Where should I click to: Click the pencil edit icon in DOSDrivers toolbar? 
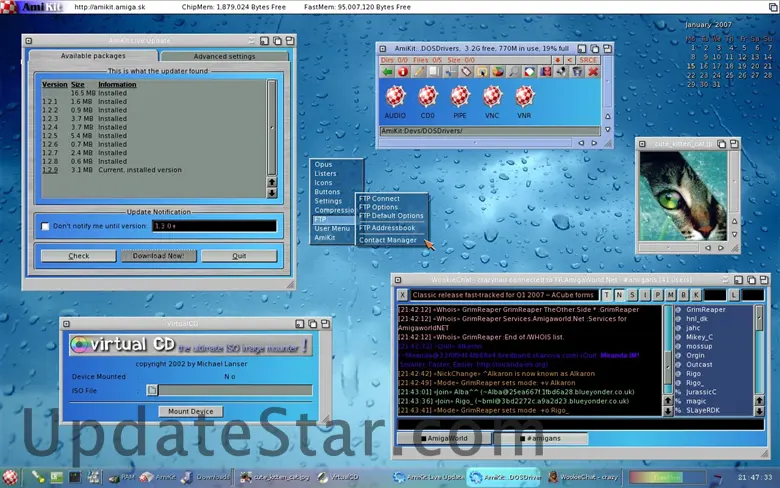click(419, 72)
